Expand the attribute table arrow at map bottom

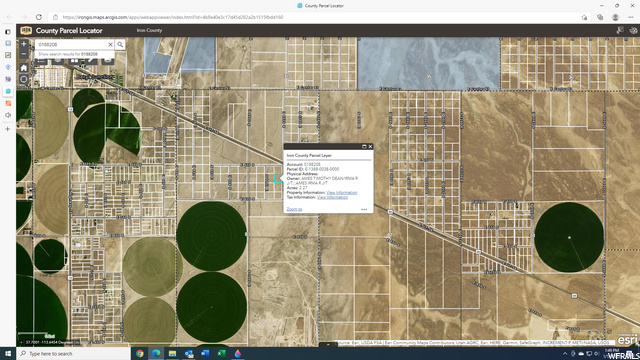pyautogui.click(x=328, y=344)
